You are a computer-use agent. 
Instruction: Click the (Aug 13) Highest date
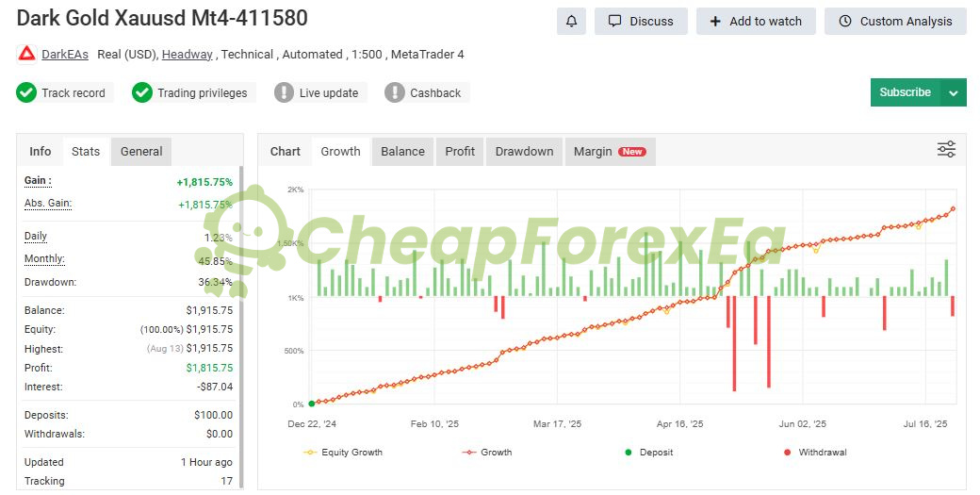[165, 349]
